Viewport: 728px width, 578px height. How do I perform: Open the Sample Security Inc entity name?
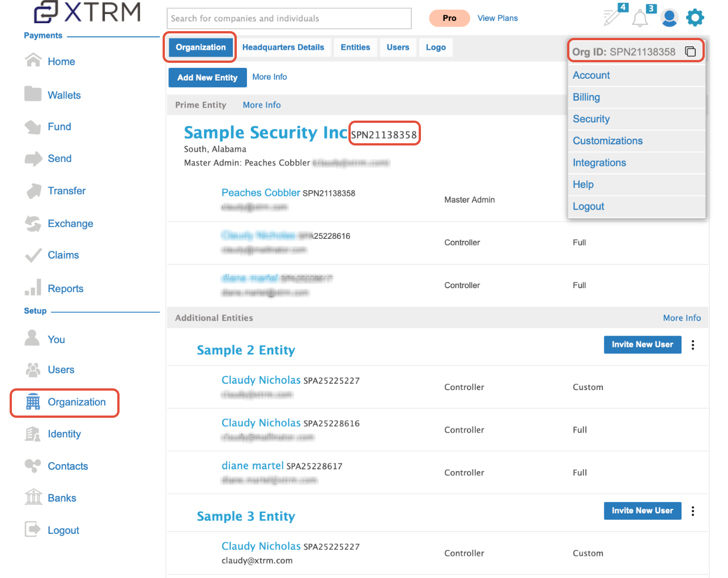pyautogui.click(x=265, y=132)
